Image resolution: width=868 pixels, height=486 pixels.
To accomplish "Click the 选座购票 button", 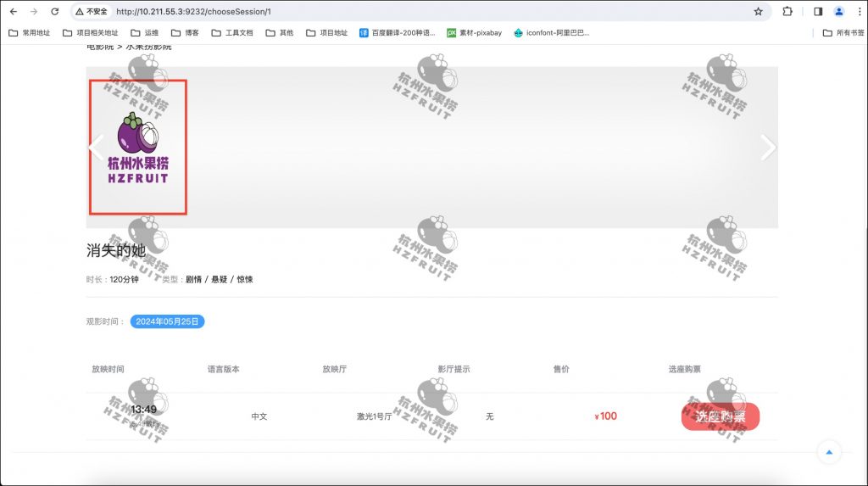I will pyautogui.click(x=721, y=416).
